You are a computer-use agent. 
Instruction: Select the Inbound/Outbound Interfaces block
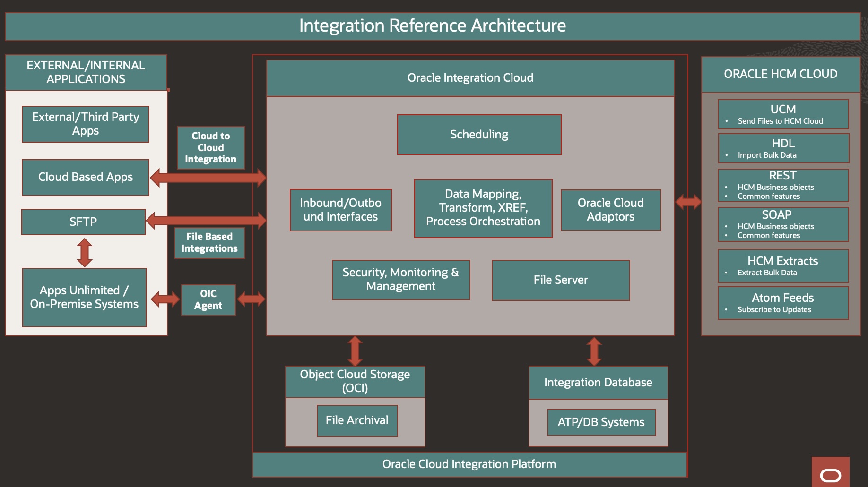coord(340,211)
